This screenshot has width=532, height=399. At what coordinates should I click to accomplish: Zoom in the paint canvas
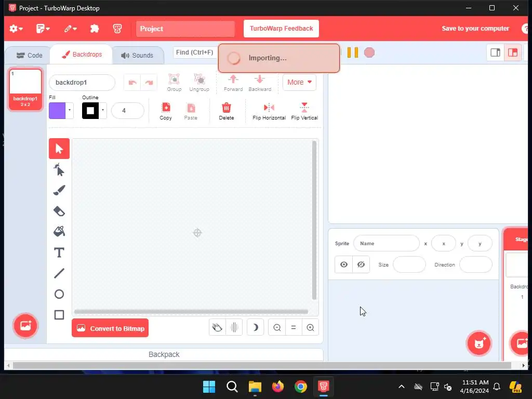coord(310,327)
